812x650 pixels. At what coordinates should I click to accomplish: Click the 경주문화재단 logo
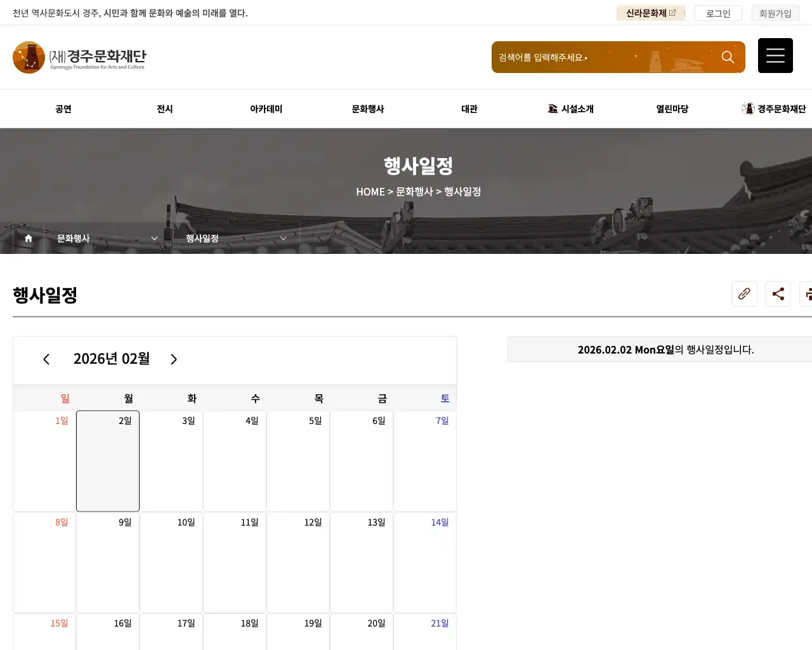click(80, 57)
